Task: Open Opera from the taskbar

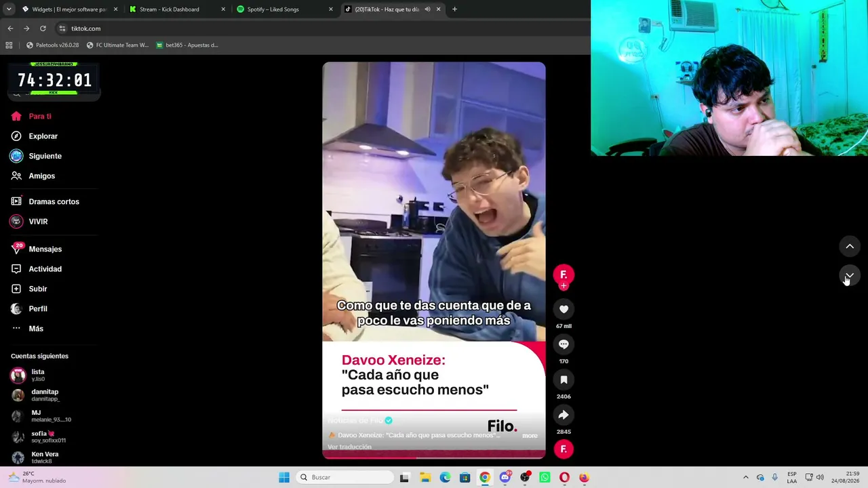Action: (564, 477)
